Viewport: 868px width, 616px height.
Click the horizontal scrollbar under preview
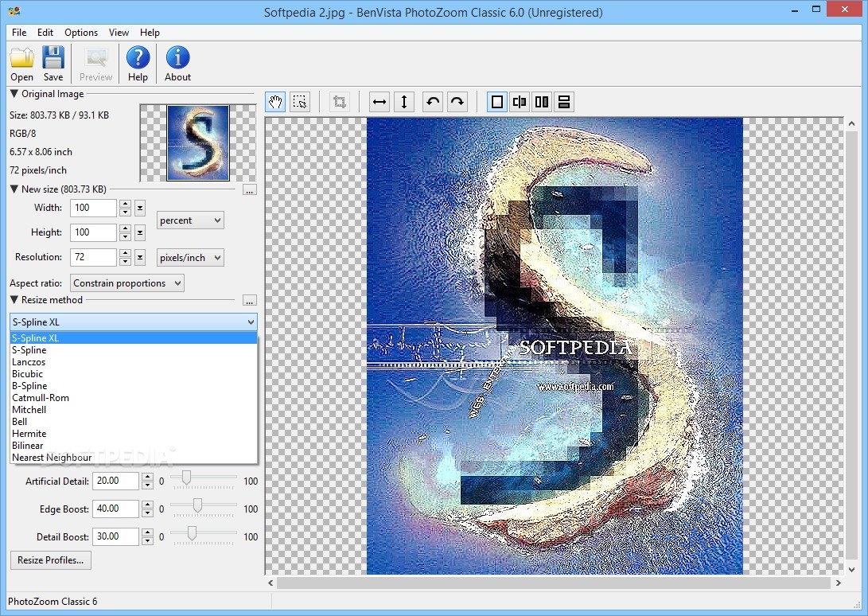coord(554,583)
